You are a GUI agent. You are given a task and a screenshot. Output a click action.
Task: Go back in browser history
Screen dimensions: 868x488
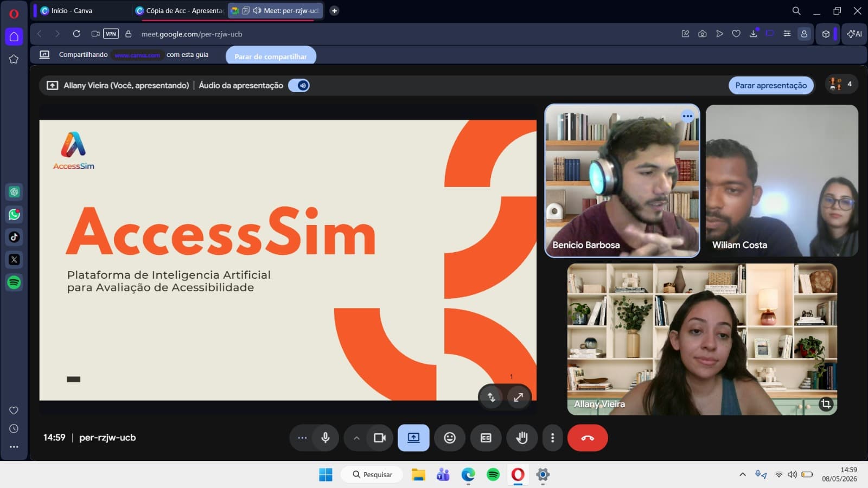coord(40,34)
